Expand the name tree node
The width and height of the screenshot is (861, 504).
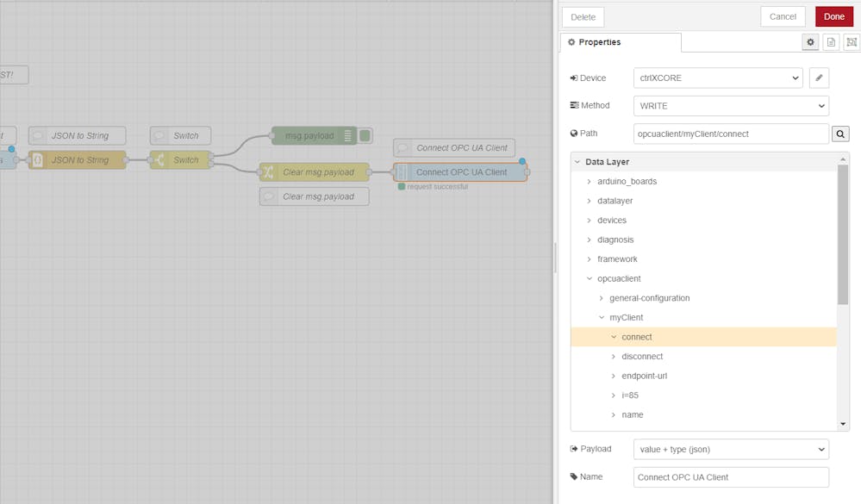click(613, 415)
